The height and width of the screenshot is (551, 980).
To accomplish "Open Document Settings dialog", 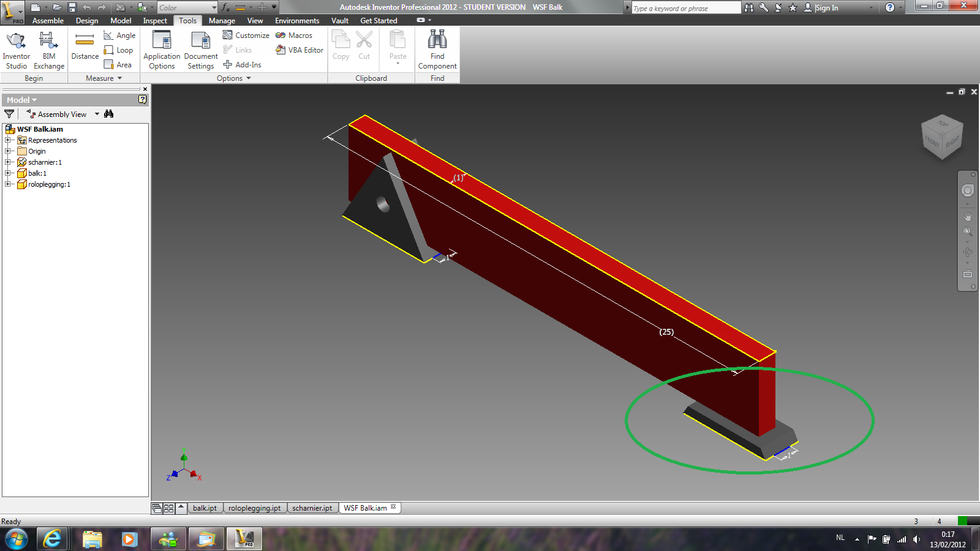I will [201, 50].
